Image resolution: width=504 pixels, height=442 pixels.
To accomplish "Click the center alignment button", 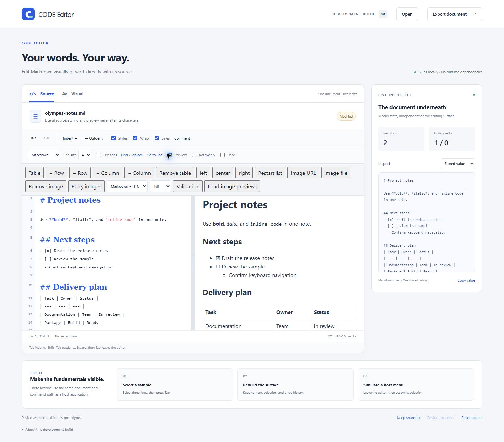I will [223, 173].
